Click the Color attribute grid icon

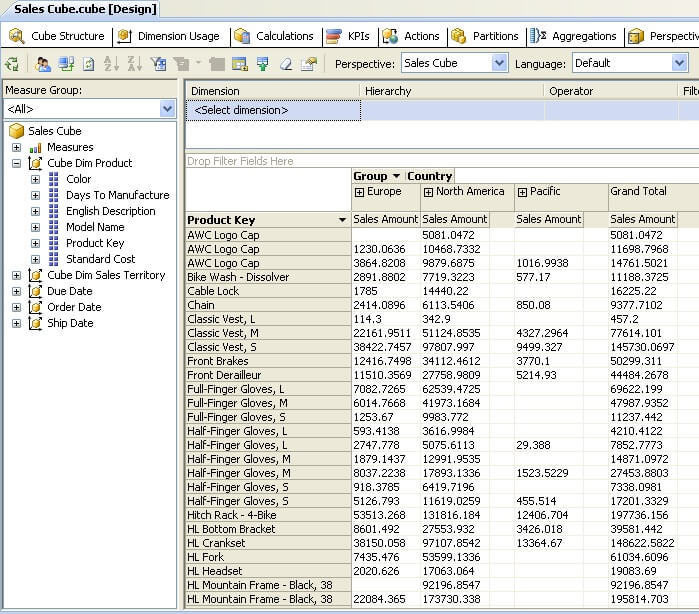point(53,179)
